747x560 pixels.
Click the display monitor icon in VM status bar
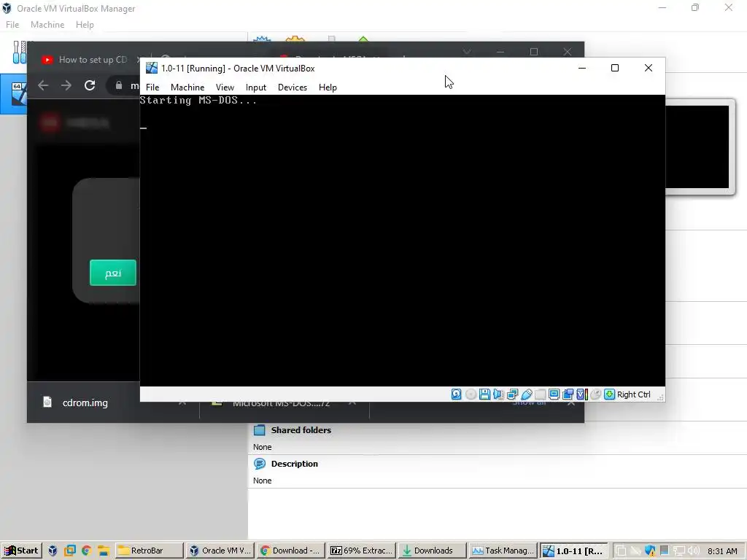point(554,394)
